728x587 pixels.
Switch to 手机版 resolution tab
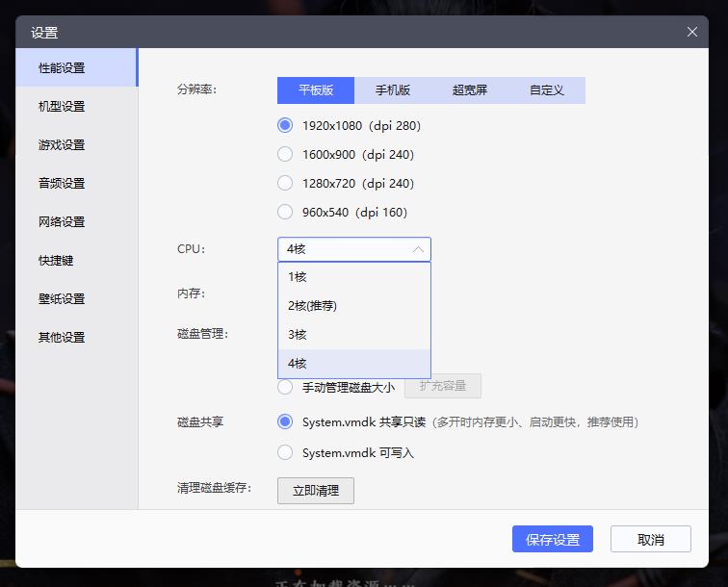[393, 90]
